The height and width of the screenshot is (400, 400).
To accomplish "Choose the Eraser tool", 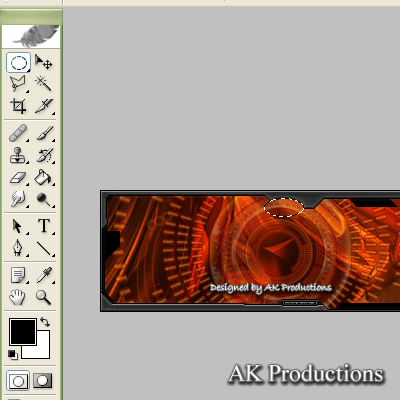I will 18,178.
